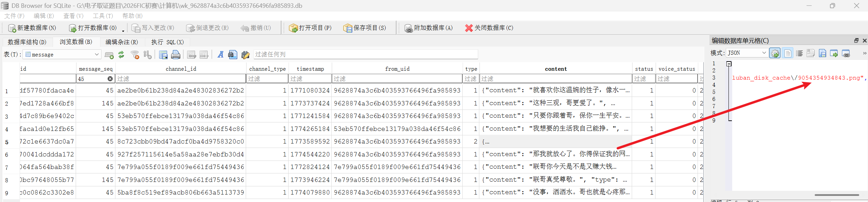Select content cell starting 就喜欢你这温婉的性子
The height and width of the screenshot is (202, 868).
coord(556,90)
